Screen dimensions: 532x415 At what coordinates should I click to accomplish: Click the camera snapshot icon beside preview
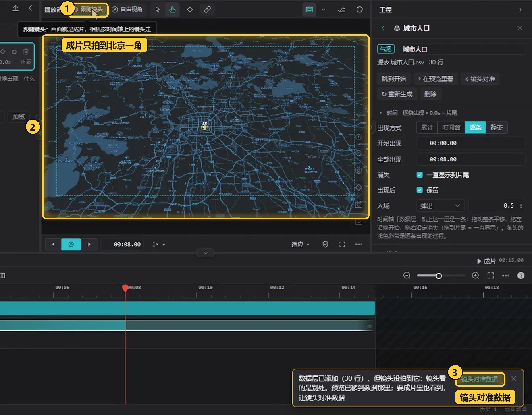358,204
